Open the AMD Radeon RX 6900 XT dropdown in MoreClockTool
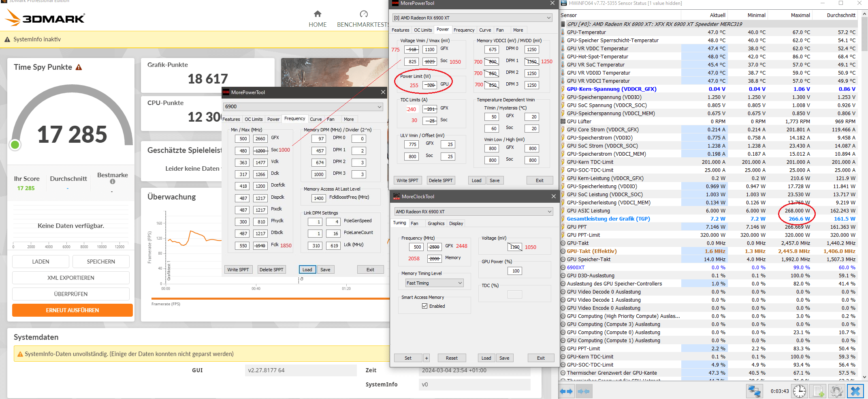Image resolution: width=868 pixels, height=399 pixels. tap(474, 212)
